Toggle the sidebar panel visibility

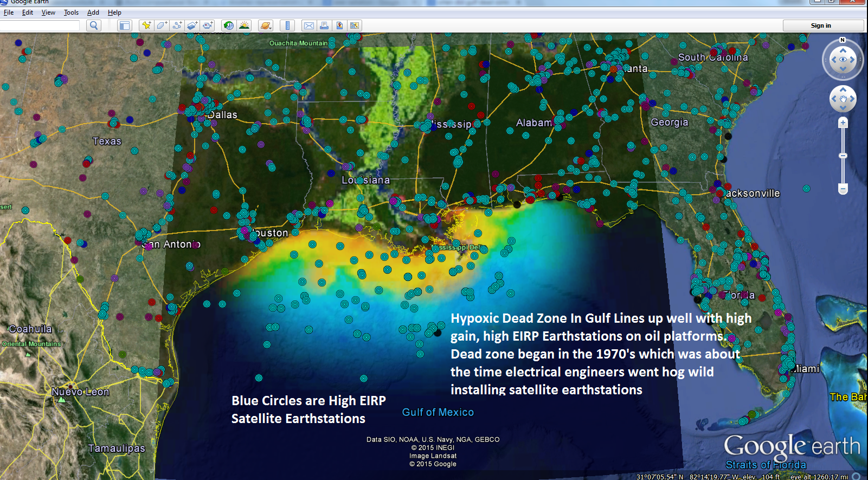[x=125, y=25]
